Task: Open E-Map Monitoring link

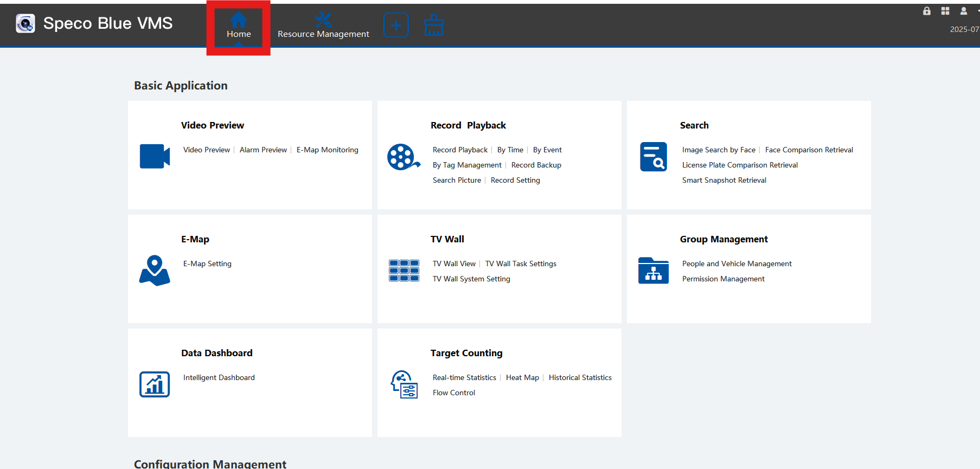Action: [328, 150]
